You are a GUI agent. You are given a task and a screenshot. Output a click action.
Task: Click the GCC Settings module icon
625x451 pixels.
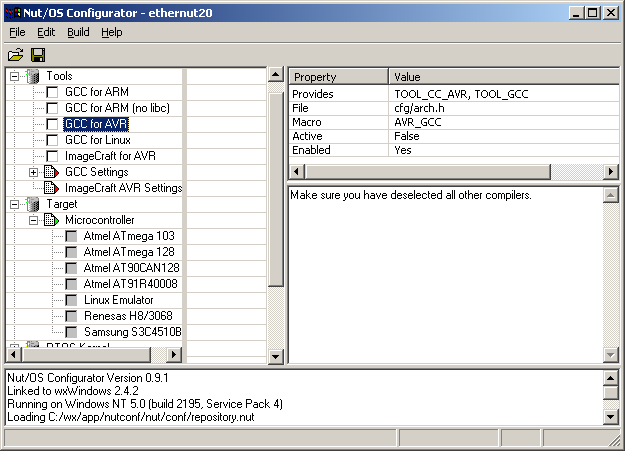coord(51,172)
